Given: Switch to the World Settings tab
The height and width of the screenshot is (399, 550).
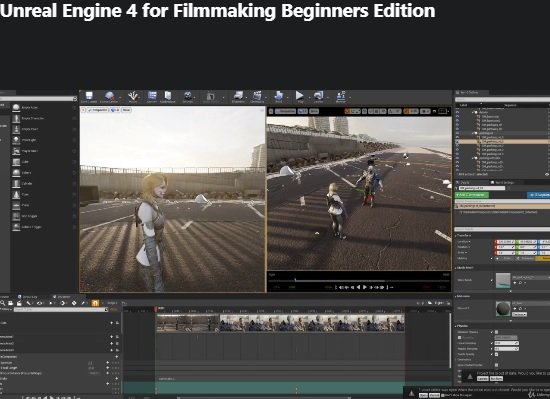Looking at the screenshot, I should coord(502,183).
